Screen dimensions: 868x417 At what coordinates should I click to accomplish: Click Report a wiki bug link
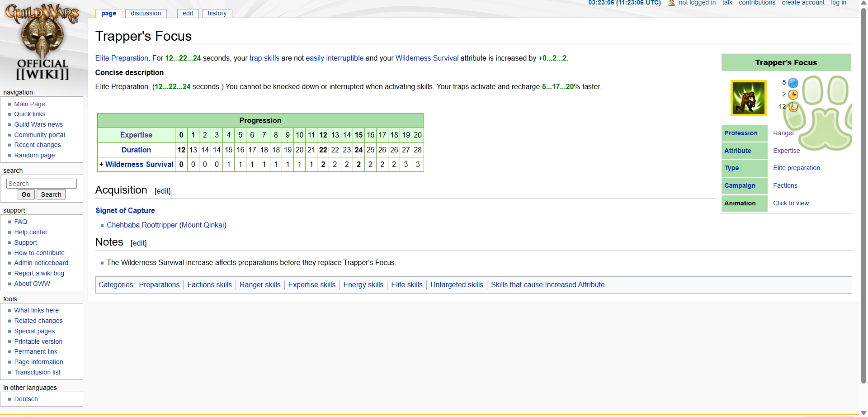[39, 273]
